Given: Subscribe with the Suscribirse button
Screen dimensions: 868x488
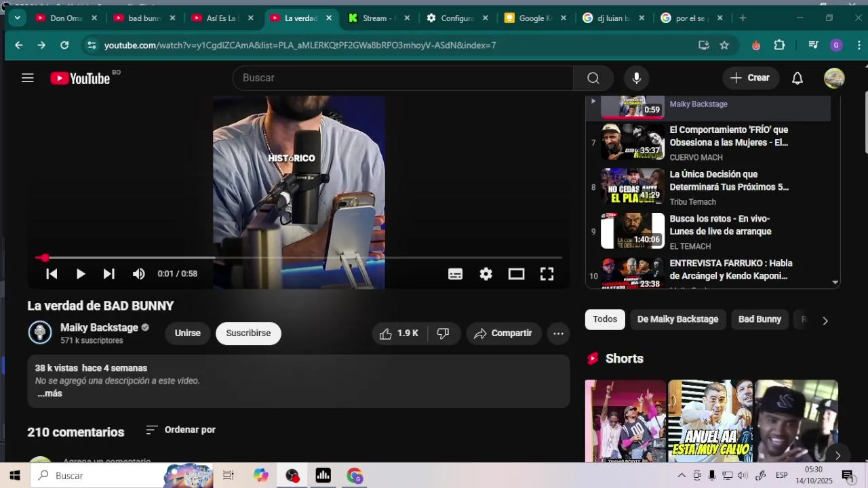Looking at the screenshot, I should (248, 333).
